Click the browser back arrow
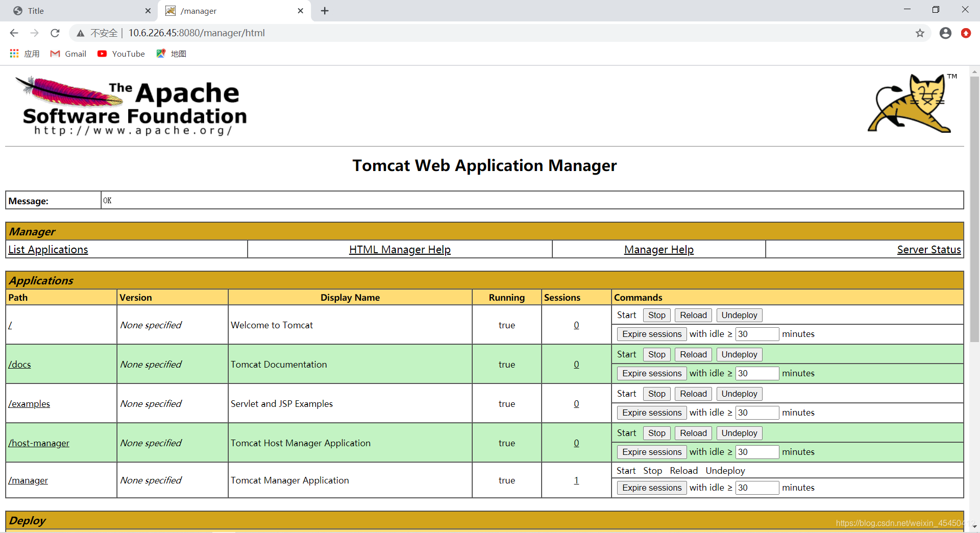Viewport: 980px width, 533px height. [x=14, y=33]
